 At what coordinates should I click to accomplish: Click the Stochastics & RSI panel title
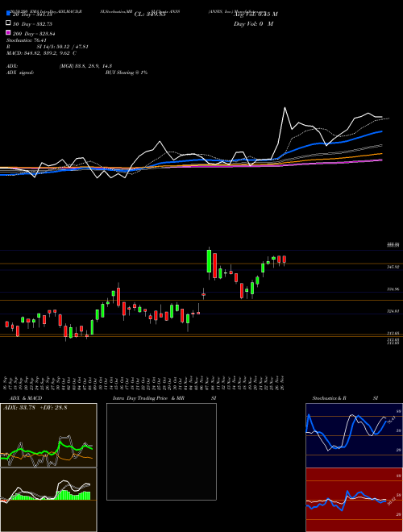pyautogui.click(x=345, y=398)
